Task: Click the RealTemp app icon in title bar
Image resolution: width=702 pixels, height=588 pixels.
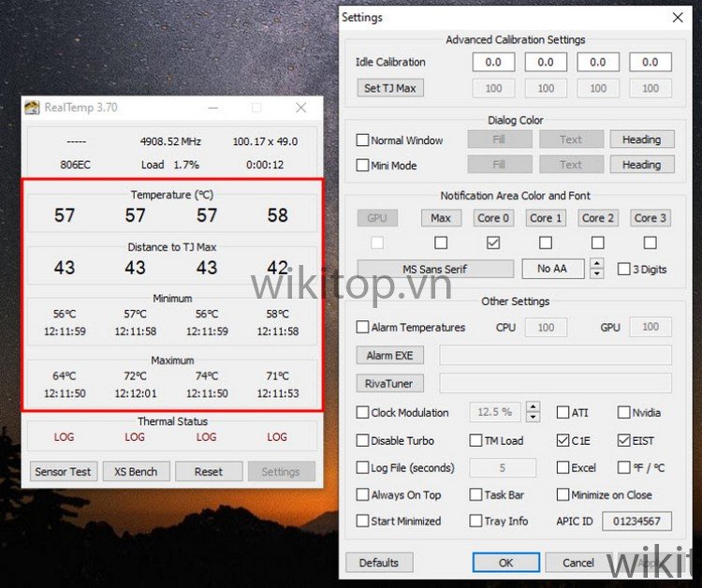Action: point(32,108)
